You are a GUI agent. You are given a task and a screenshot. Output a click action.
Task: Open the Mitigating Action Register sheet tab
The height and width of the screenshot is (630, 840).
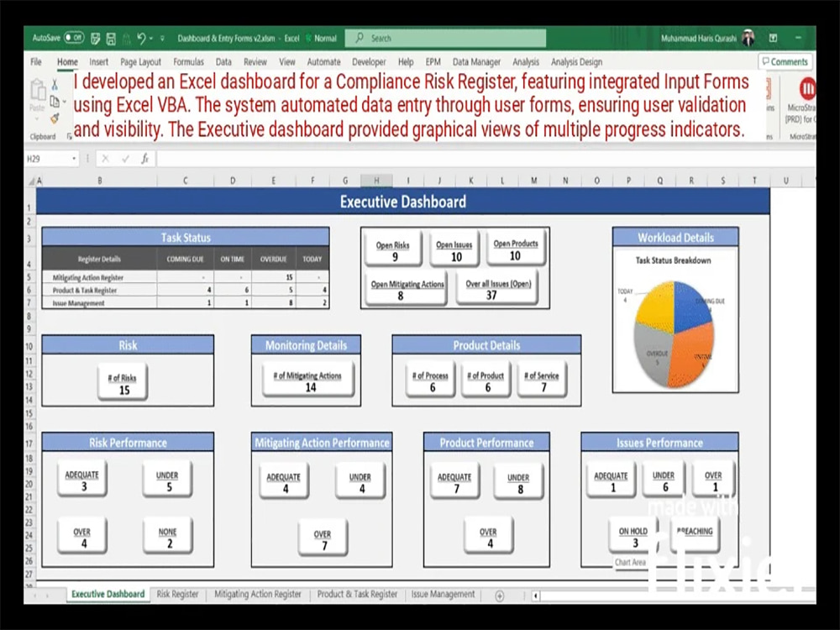[258, 594]
